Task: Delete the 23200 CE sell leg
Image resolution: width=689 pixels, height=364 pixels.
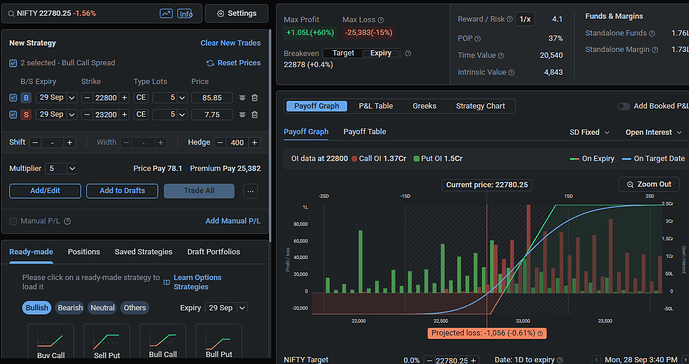Action: point(254,115)
